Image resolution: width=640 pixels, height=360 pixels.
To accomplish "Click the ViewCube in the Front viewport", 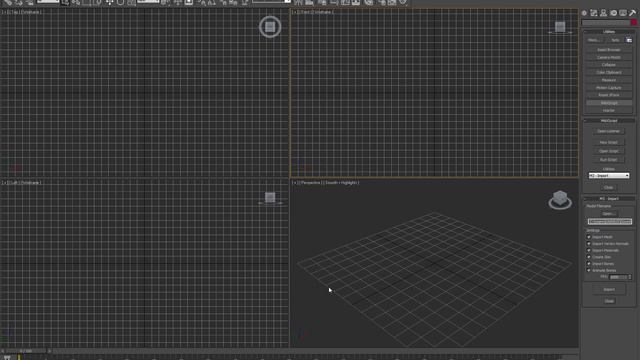I will pos(560,27).
